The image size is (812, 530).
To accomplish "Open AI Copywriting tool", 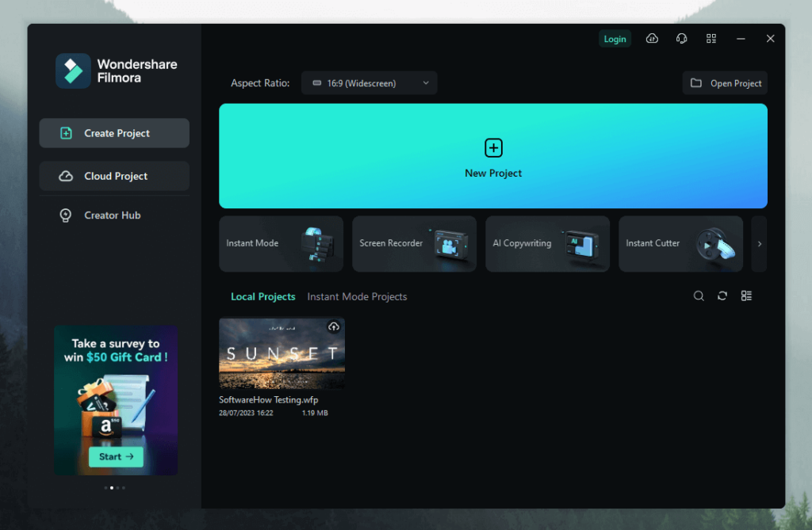I will pos(547,244).
